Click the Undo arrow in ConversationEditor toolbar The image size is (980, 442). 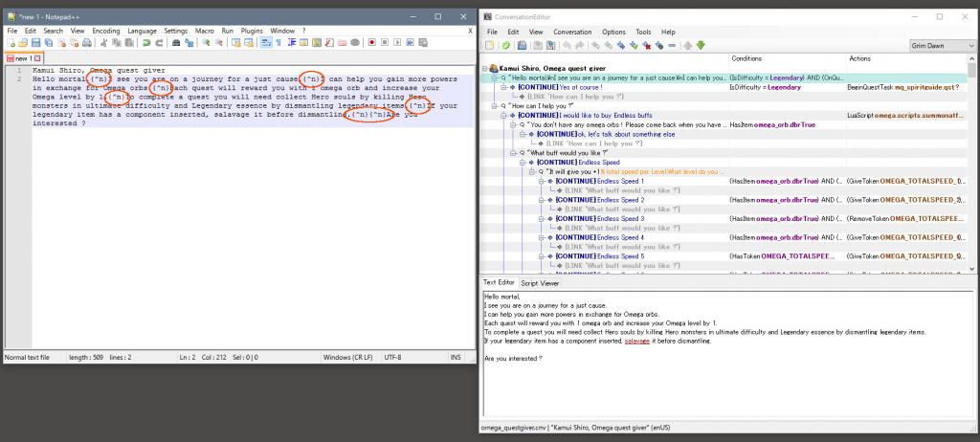(x=567, y=46)
